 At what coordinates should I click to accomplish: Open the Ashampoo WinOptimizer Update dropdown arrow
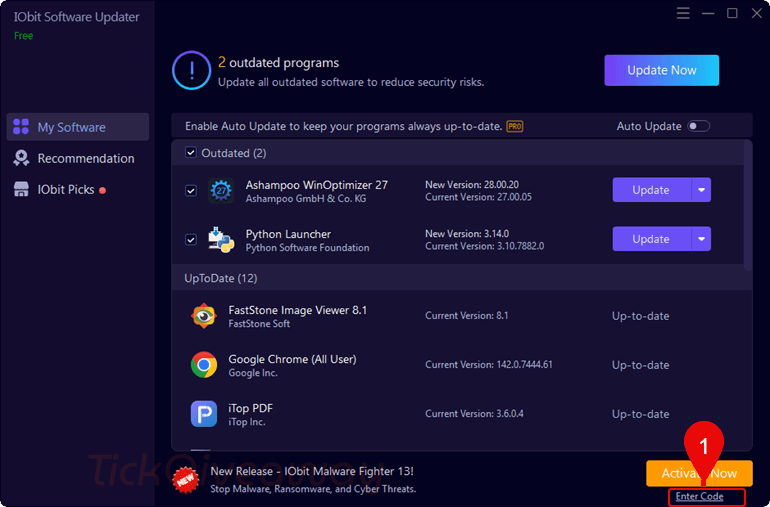tap(701, 190)
